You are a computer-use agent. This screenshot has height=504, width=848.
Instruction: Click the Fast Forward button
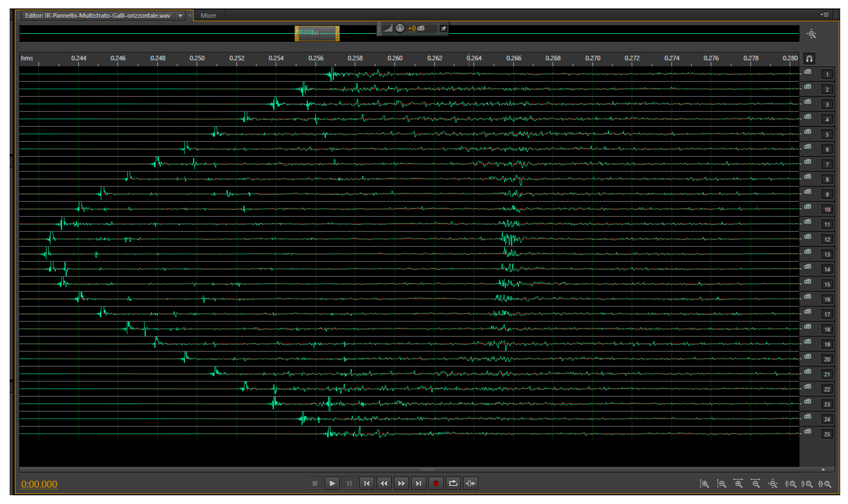401,483
